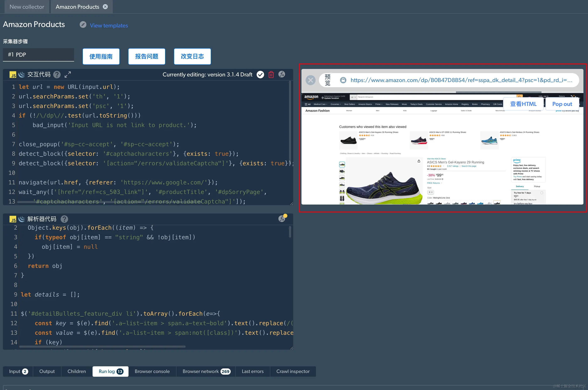Toggle the version approval checkmark icon
The image size is (588, 390).
click(x=260, y=74)
